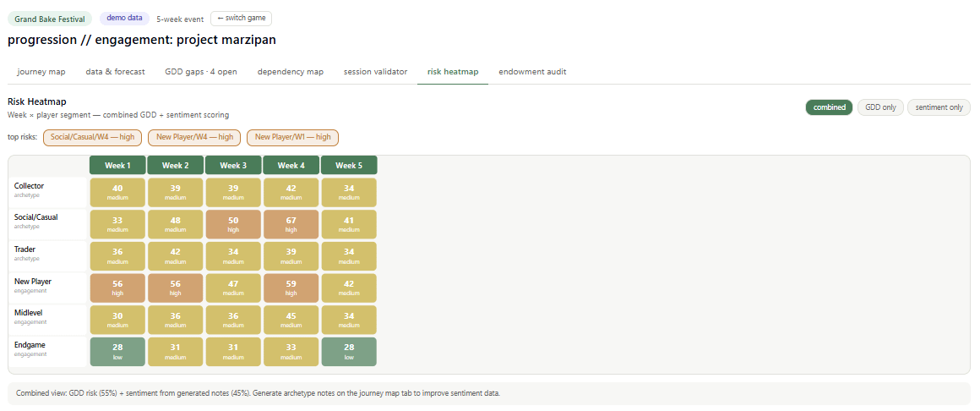Open the endowment audit tab

[532, 72]
